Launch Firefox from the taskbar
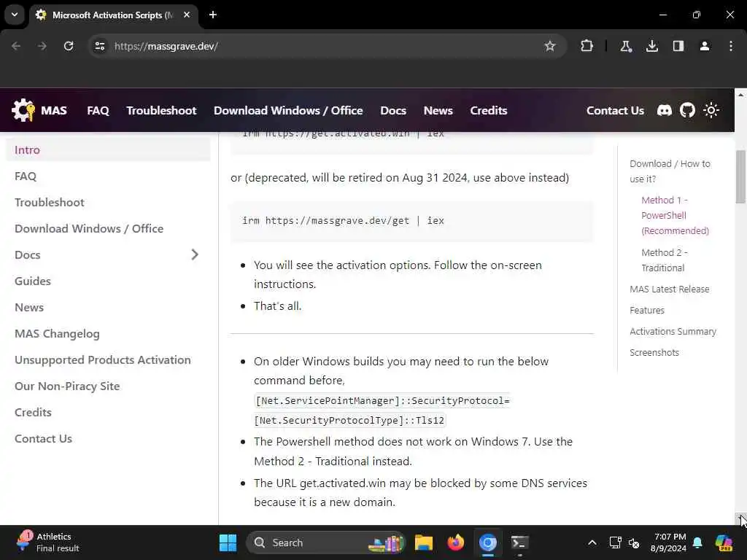Image resolution: width=747 pixels, height=560 pixels. (x=455, y=542)
